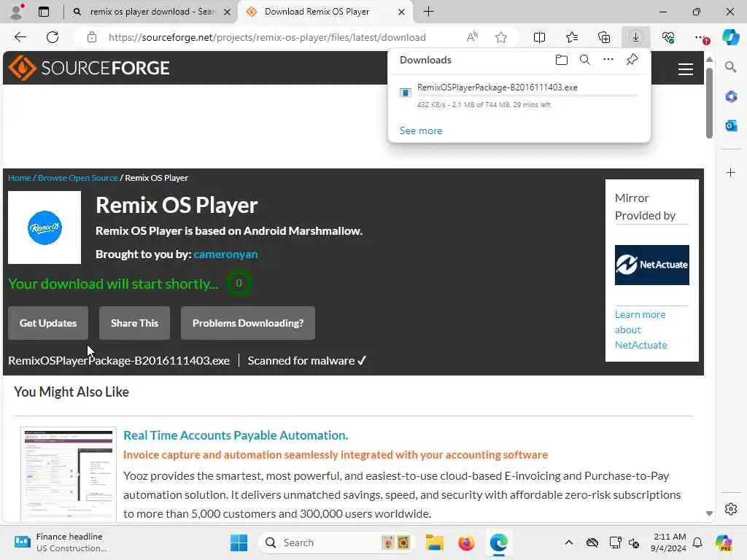Open Firefox from taskbar
747x560 pixels.
click(466, 542)
